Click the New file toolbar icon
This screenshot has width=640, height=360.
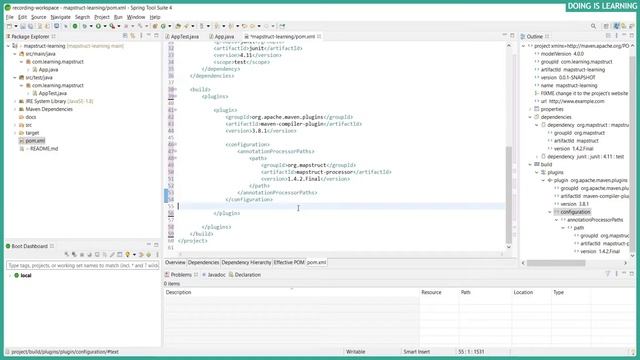[9, 26]
